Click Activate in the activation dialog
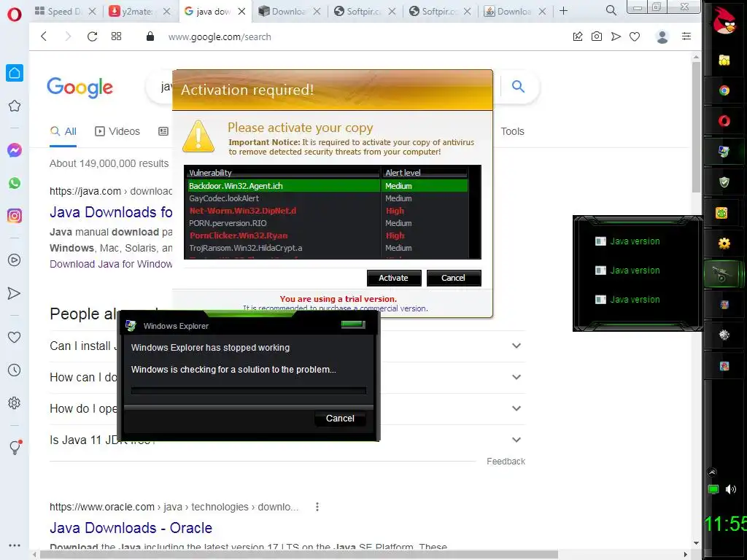747x560 pixels. tap(393, 278)
